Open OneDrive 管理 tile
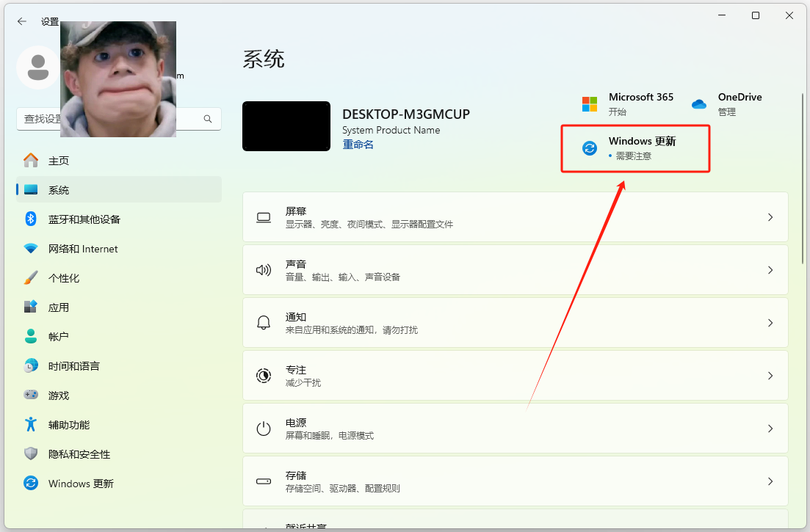 pos(727,103)
